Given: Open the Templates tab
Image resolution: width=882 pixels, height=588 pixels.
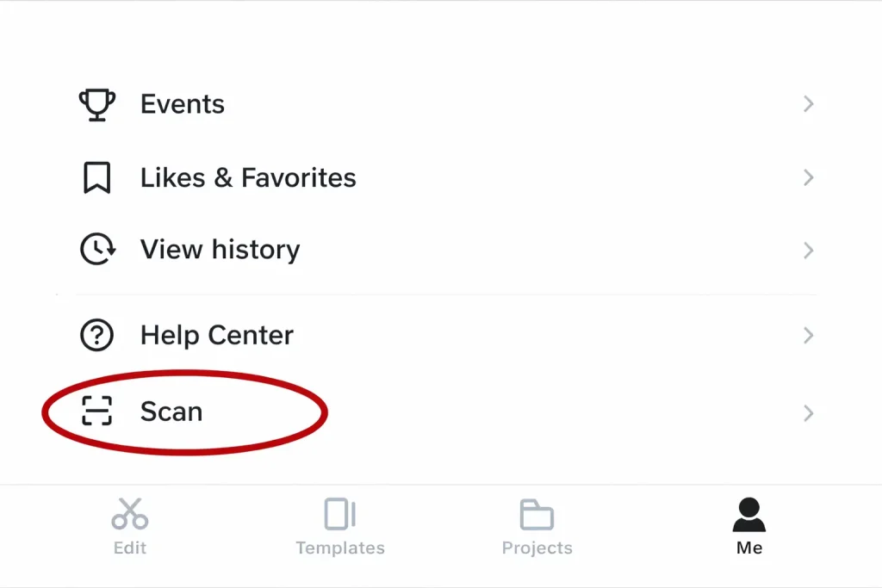Looking at the screenshot, I should click(339, 525).
